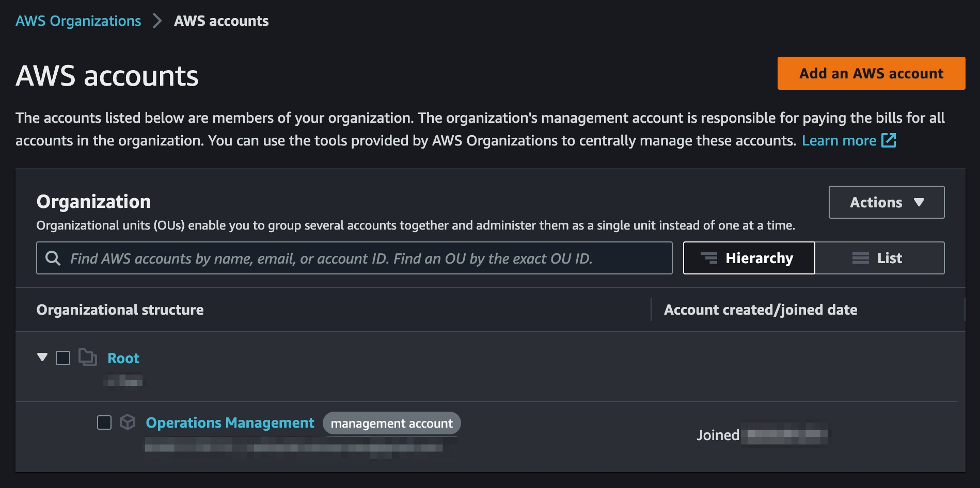Open the Operations Management account link
This screenshot has width=980, height=488.
pos(230,422)
